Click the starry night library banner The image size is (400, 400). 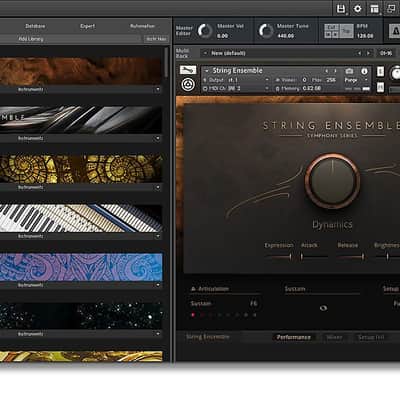[81, 316]
